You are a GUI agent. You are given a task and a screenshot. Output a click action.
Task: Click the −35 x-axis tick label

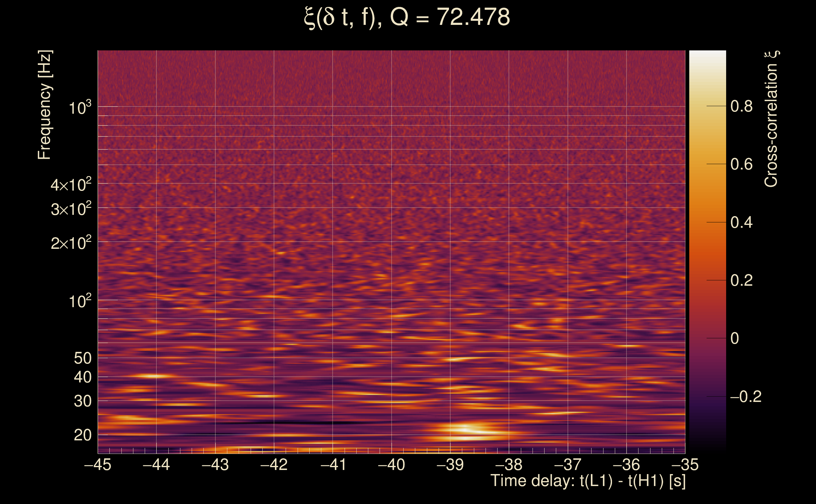coord(685,465)
